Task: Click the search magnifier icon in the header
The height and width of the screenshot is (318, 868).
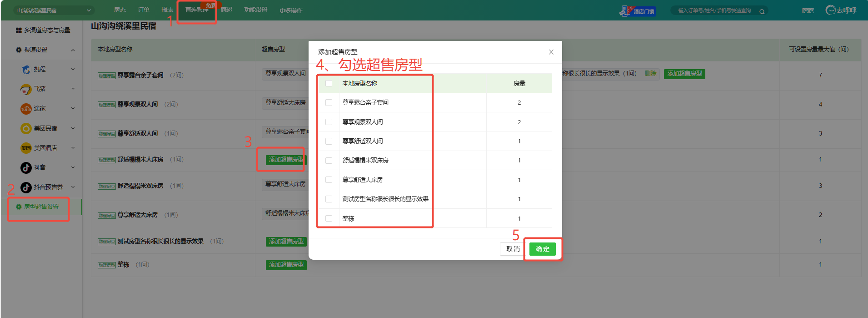Action: [762, 11]
